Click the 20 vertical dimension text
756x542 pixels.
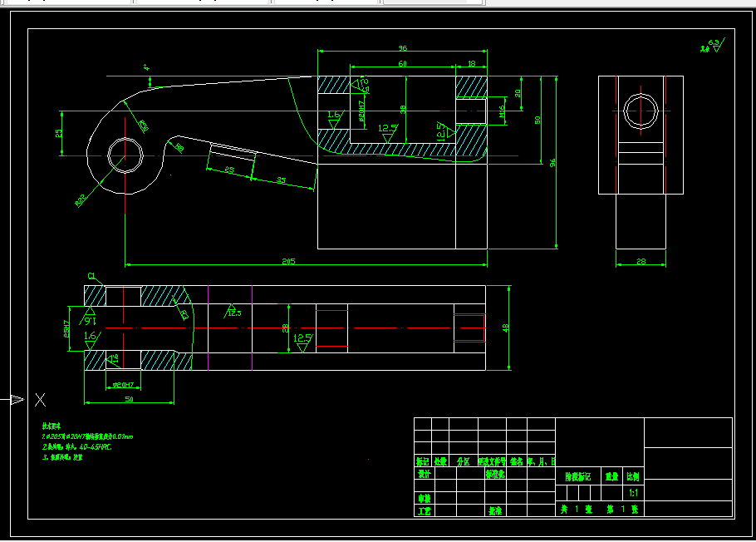[518, 93]
